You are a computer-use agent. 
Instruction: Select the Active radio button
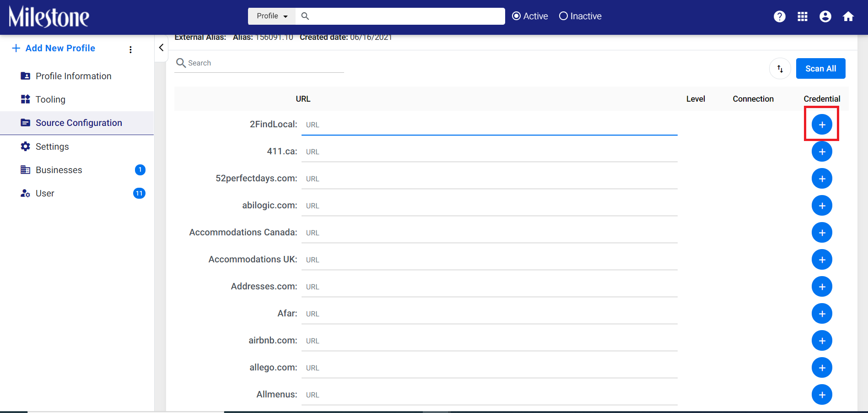(x=516, y=16)
